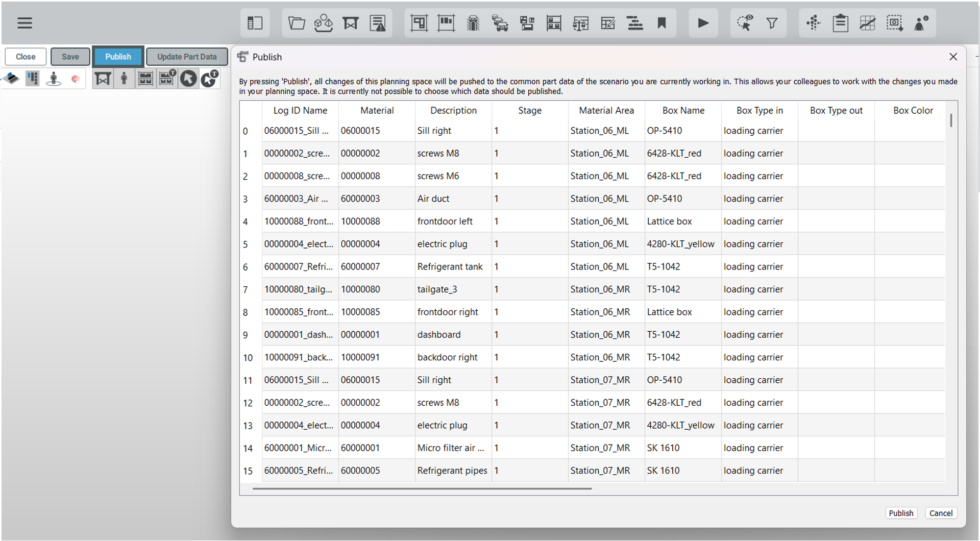
Task: Click the gray Save button
Action: coord(70,57)
